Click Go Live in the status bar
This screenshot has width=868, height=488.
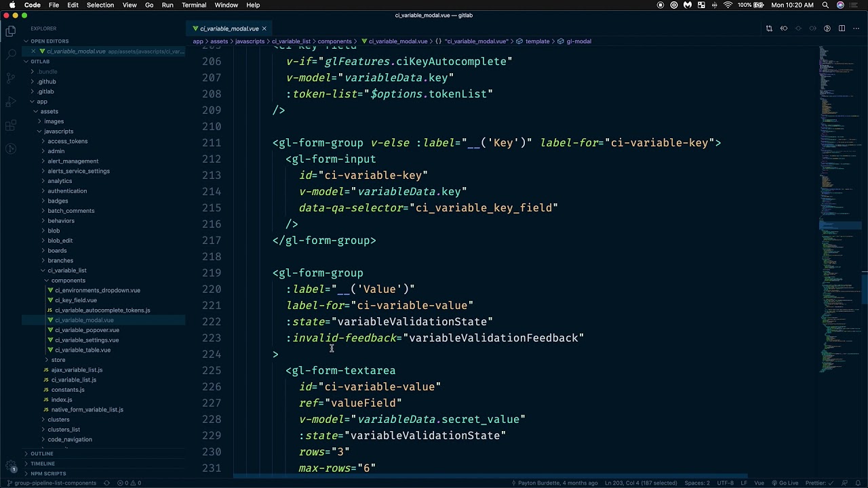point(785,483)
